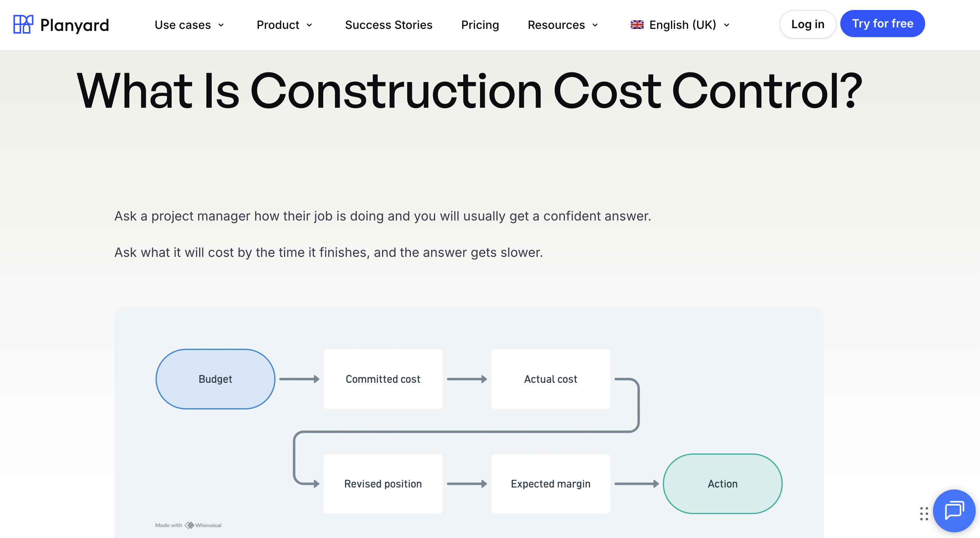Image resolution: width=980 pixels, height=538 pixels.
Task: Click the Log in button
Action: [x=807, y=24]
